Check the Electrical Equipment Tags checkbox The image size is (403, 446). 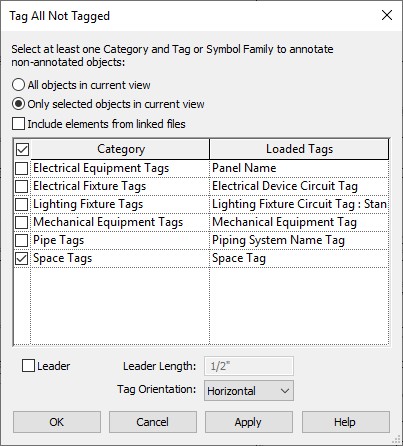(22, 168)
